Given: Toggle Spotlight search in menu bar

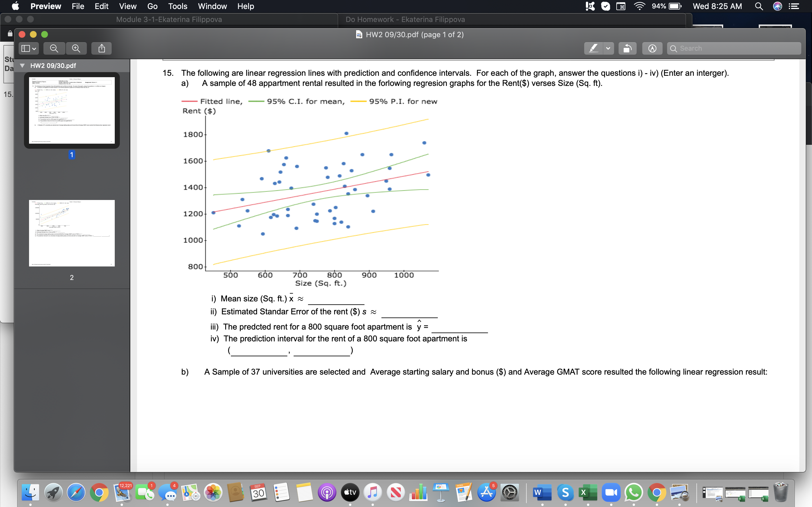Looking at the screenshot, I should (x=759, y=6).
